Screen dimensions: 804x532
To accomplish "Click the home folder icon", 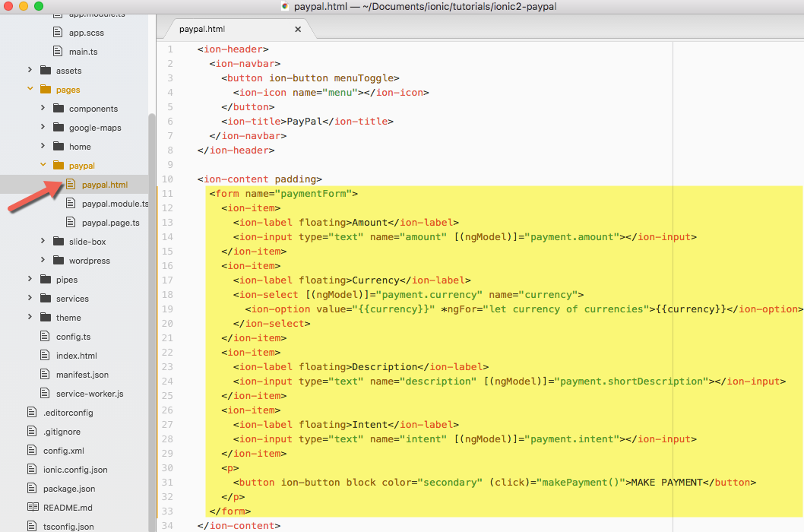I will (59, 146).
